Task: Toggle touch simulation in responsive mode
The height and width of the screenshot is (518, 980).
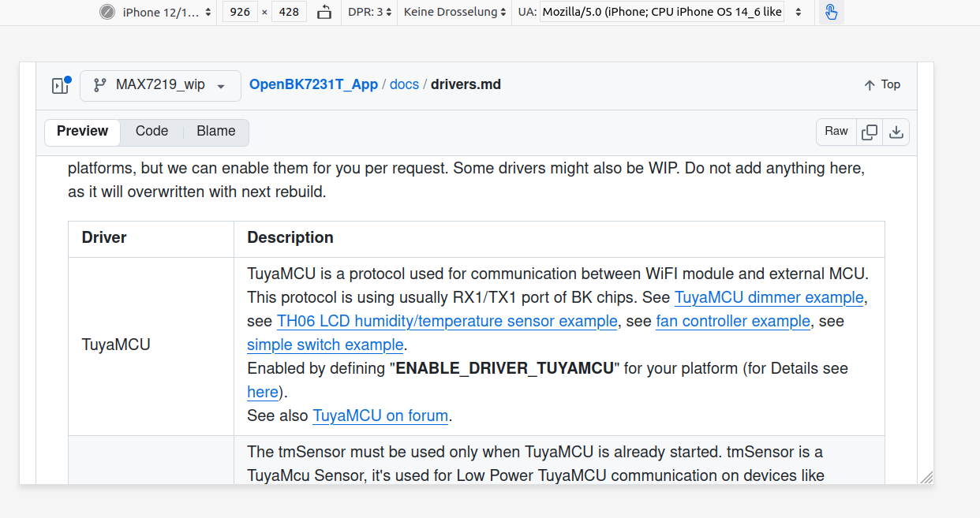Action: point(831,12)
